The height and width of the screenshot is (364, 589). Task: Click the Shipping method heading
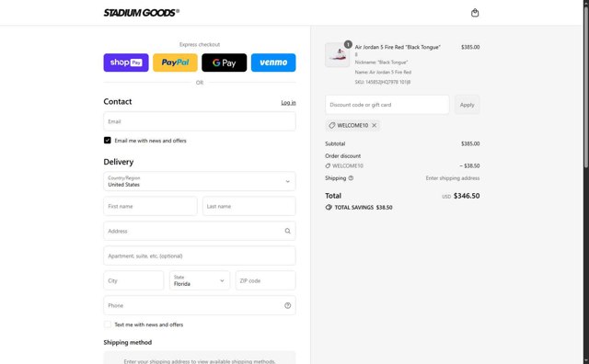pos(128,342)
